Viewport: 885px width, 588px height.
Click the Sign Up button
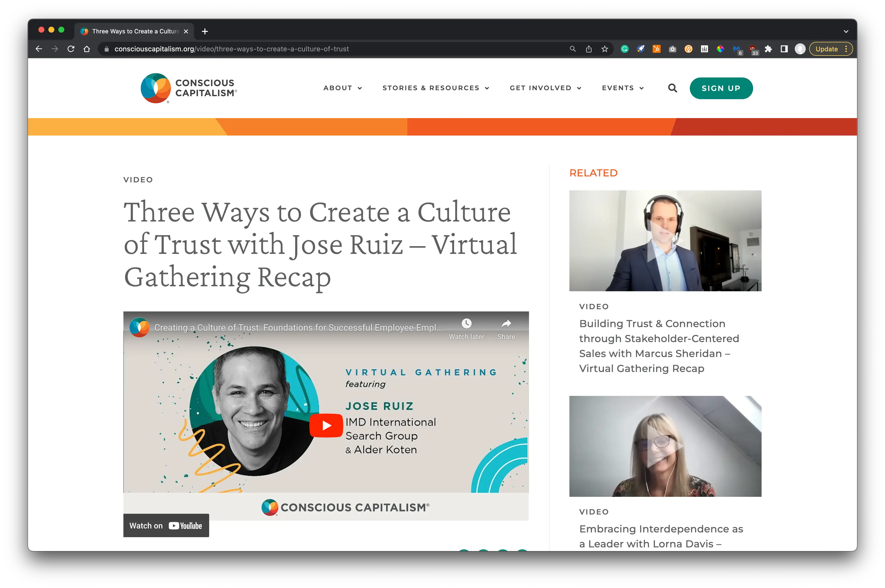click(x=721, y=88)
